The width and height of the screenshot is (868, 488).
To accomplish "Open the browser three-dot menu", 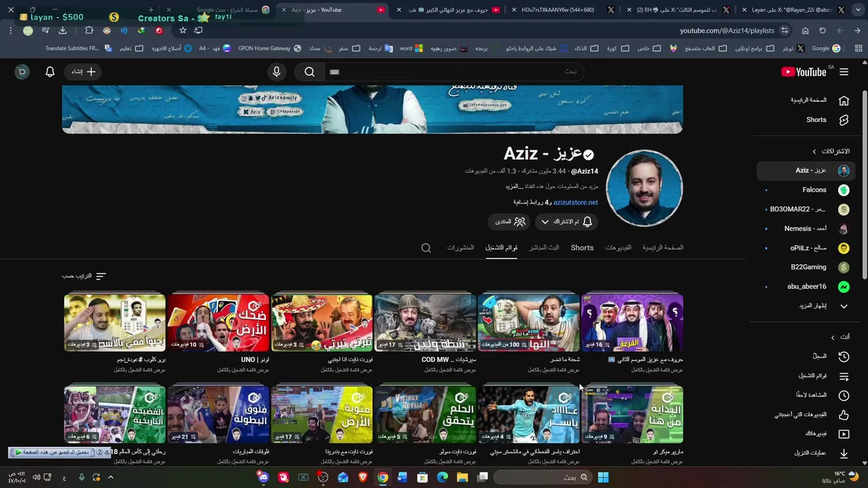I will tap(11, 30).
